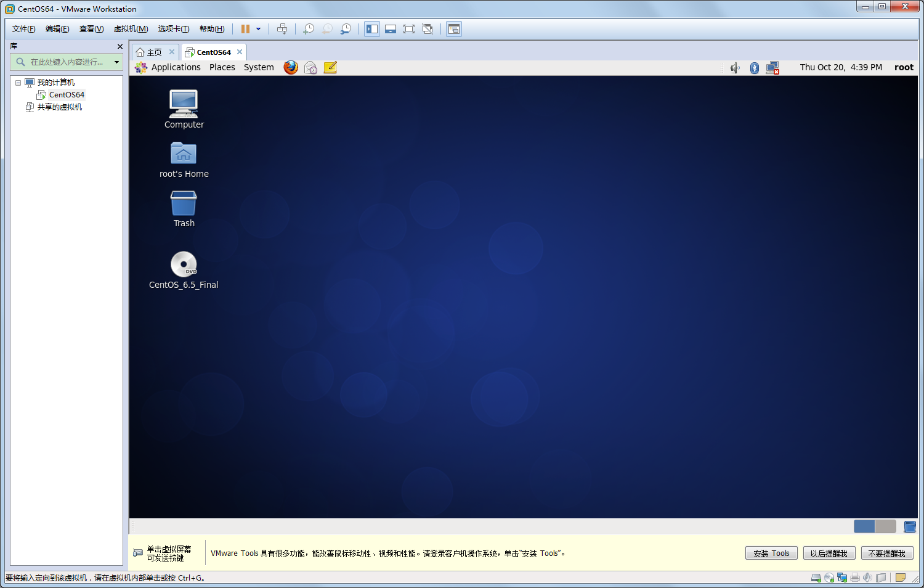Screen dimensions: 924x588
Task: Click the network connection icon in panel
Action: click(772, 68)
